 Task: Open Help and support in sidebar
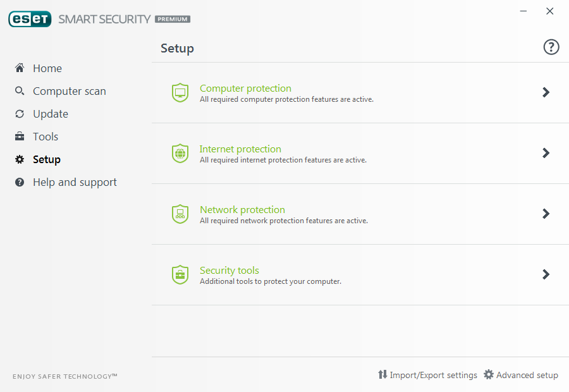pyautogui.click(x=75, y=182)
